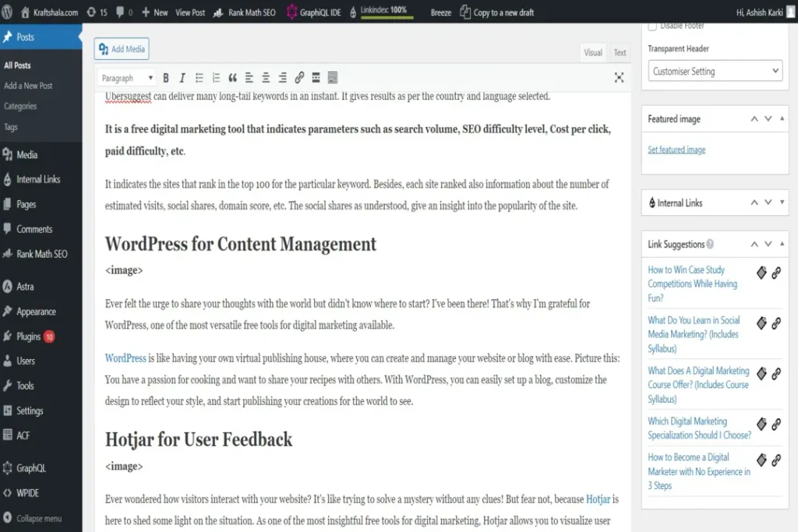The image size is (798, 532).
Task: Copy link icon for Digital Marketing Course Offer
Action: click(x=776, y=374)
